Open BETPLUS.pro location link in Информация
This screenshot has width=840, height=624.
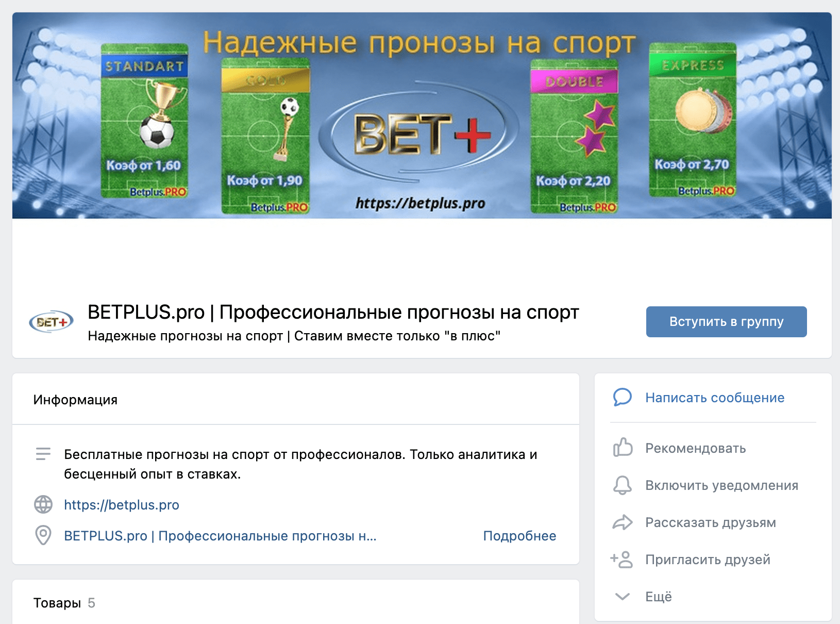(x=220, y=536)
